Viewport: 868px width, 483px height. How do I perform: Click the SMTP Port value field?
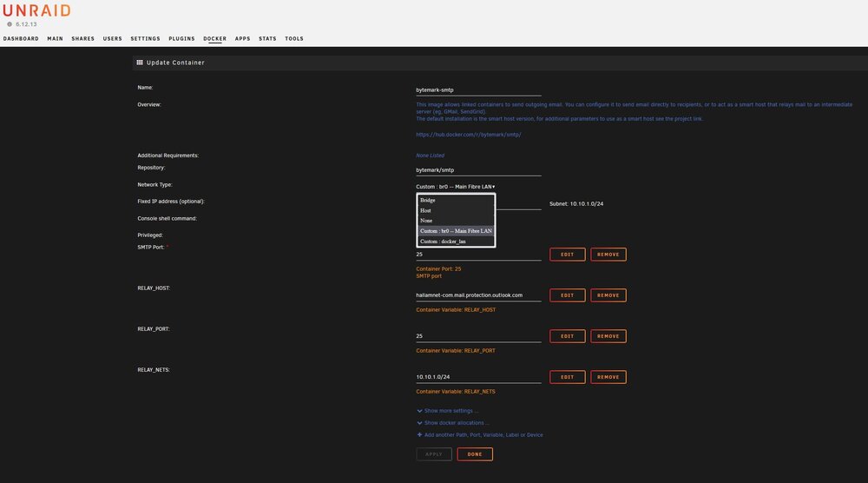pos(478,255)
